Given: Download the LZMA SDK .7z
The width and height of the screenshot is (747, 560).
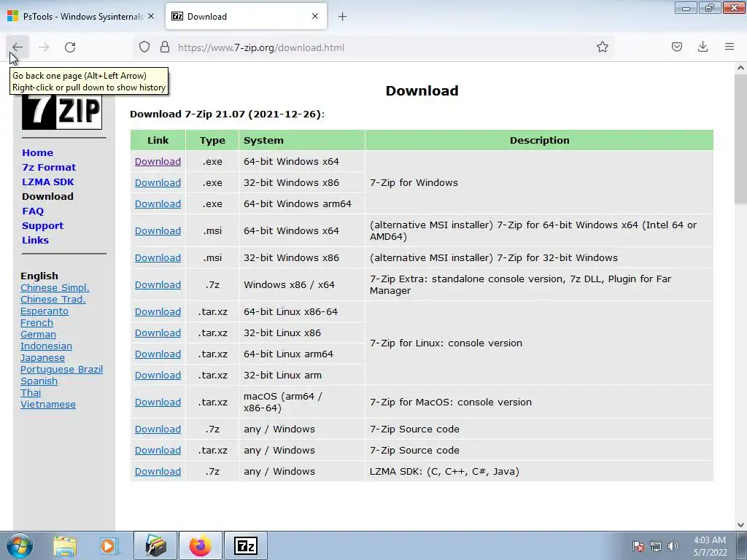Looking at the screenshot, I should click(x=158, y=472).
